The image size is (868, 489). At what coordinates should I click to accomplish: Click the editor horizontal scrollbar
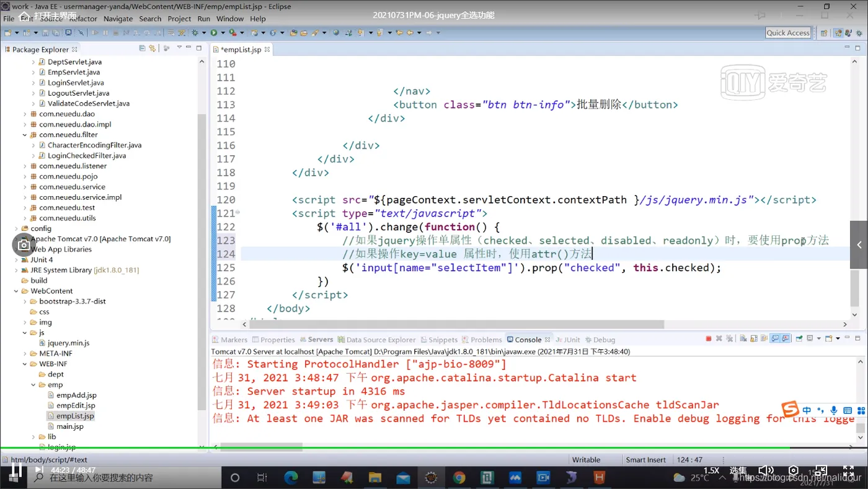coord(456,324)
